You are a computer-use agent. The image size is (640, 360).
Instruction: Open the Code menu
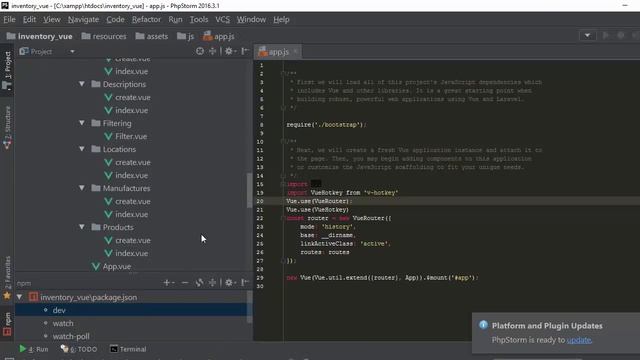[x=115, y=20]
